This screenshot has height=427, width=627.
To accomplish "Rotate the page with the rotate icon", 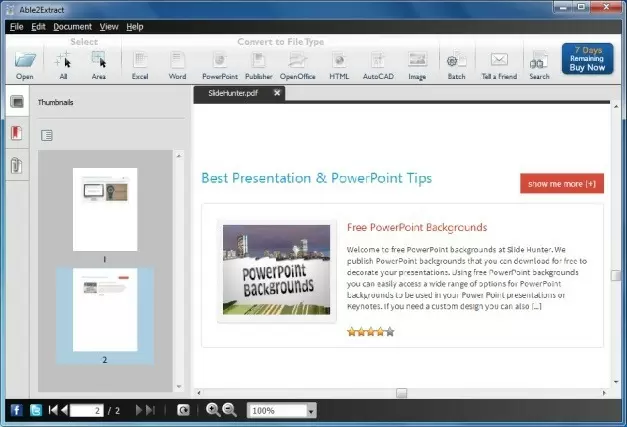I will tap(183, 410).
